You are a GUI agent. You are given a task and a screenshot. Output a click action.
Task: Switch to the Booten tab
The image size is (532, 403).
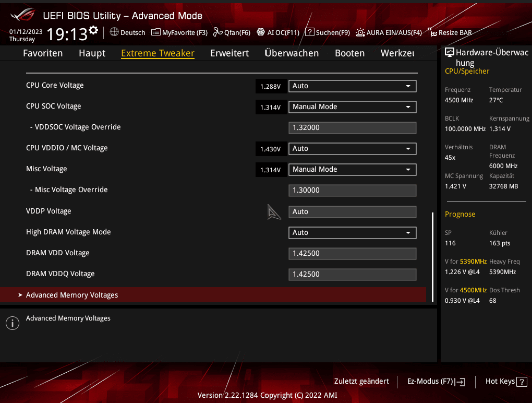(349, 53)
